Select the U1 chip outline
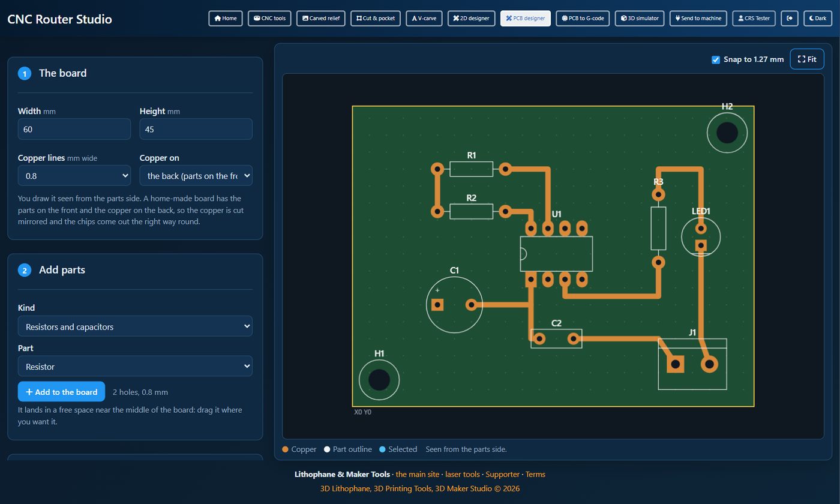840x504 pixels. click(x=556, y=254)
